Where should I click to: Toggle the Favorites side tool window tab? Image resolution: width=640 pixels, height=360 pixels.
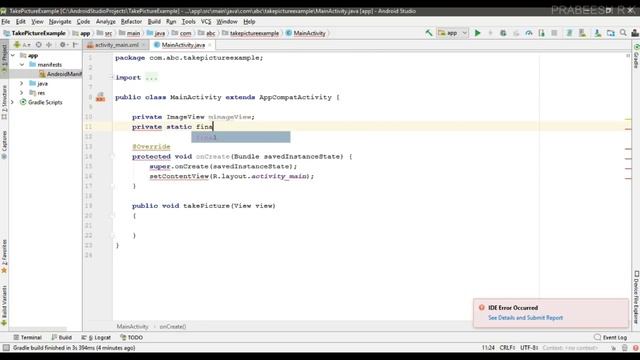coord(4,256)
